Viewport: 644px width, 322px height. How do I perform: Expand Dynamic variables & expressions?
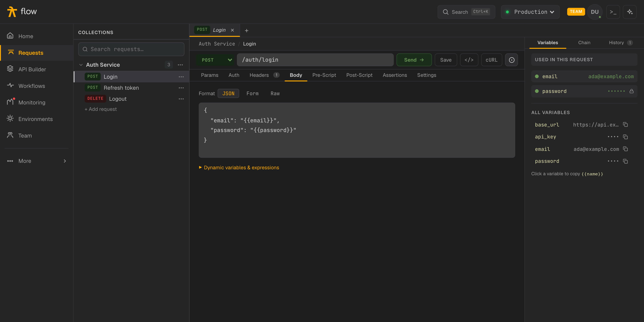(239, 167)
